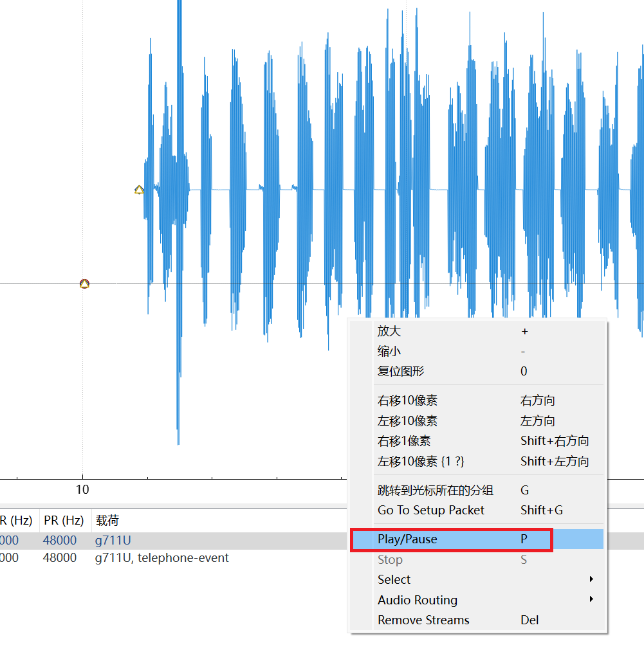Choose 放大 zoom in menu item
The image size is (644, 668).
pyautogui.click(x=477, y=331)
